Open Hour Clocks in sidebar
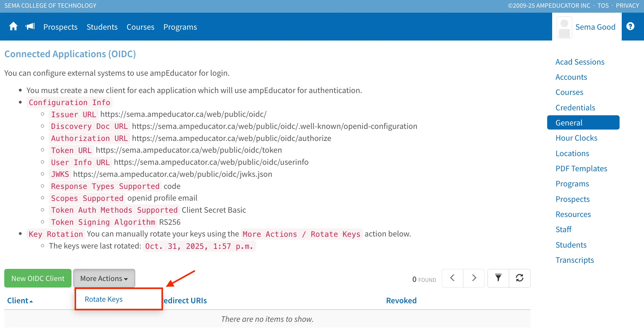The width and height of the screenshot is (644, 332). 576,138
